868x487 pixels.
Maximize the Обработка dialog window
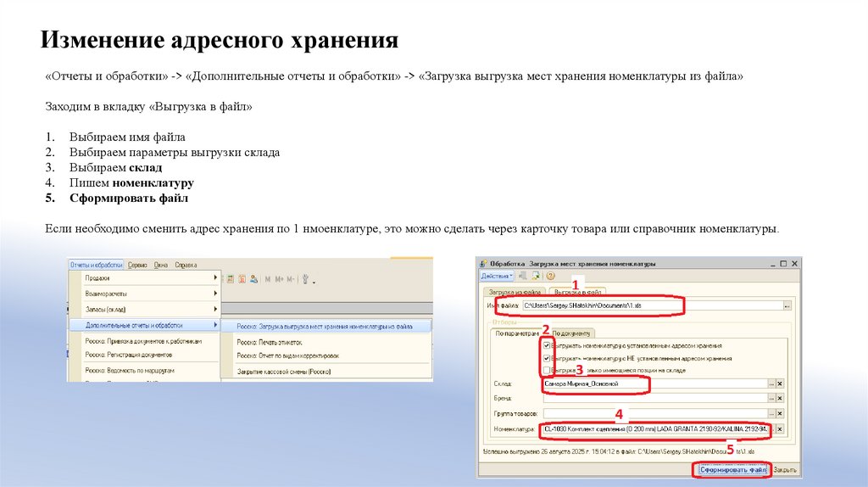[783, 264]
